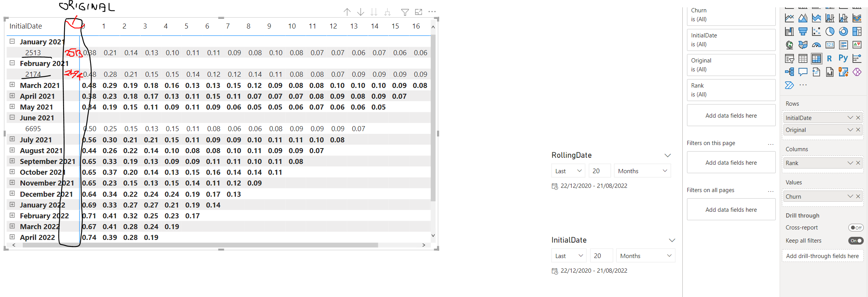Viewport: 868px width, 297px height.
Task: Toggle the Cross-report drill through switch
Action: [x=856, y=228]
